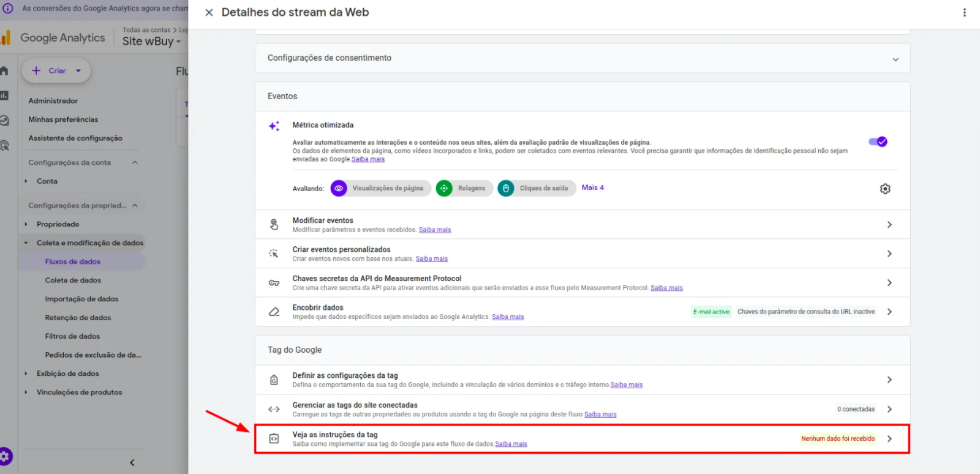The image size is (980, 474).
Task: Toggle off the Métrica otimizada switch
Action: tap(878, 141)
